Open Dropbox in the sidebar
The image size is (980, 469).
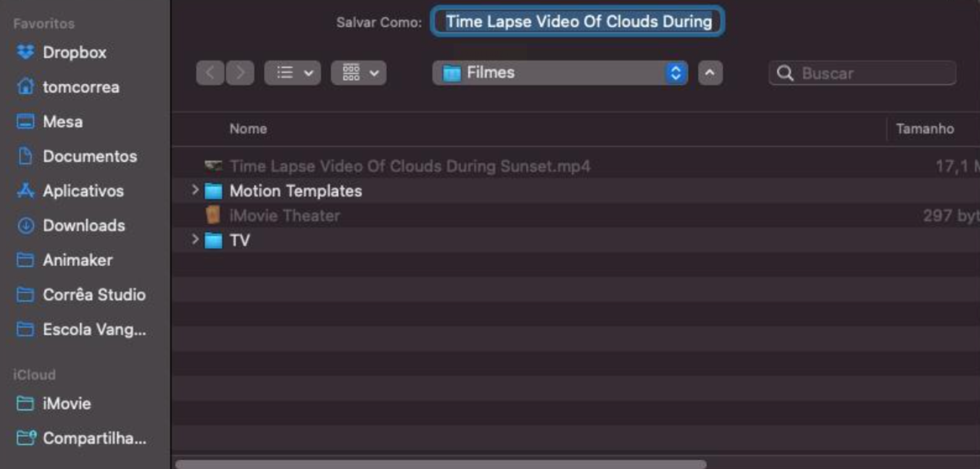[74, 52]
